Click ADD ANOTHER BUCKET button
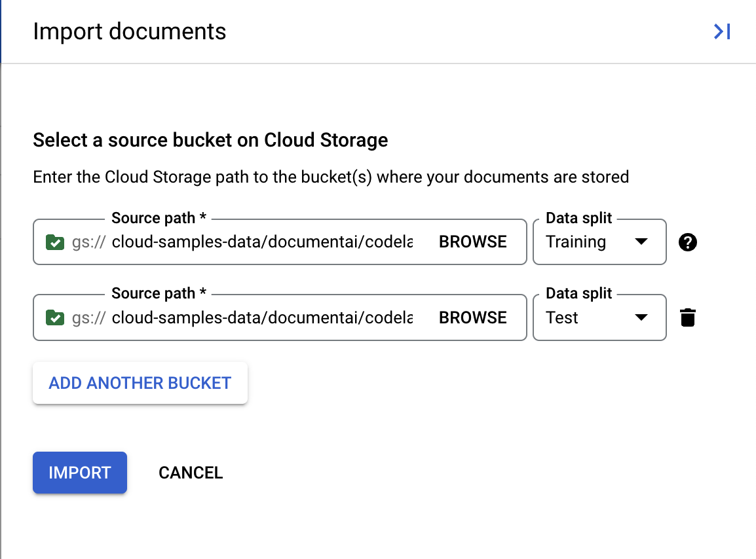The image size is (756, 559). tap(140, 383)
